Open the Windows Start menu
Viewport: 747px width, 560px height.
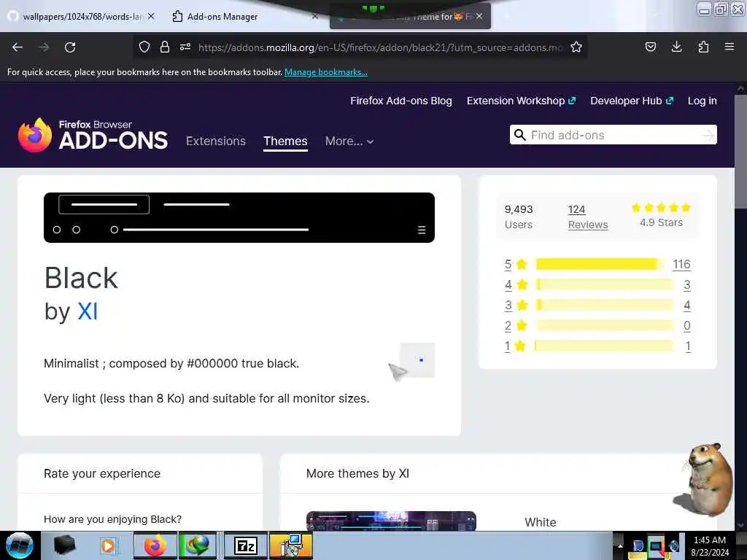pos(20,545)
